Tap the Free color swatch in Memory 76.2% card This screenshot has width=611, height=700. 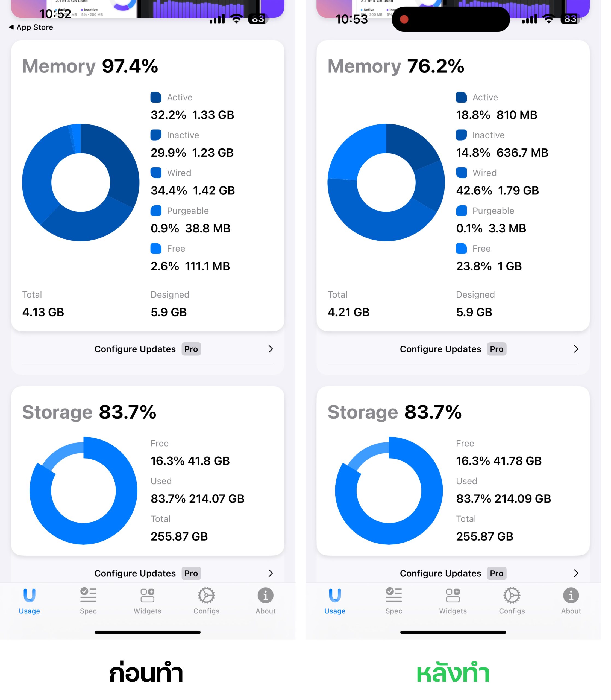(461, 248)
